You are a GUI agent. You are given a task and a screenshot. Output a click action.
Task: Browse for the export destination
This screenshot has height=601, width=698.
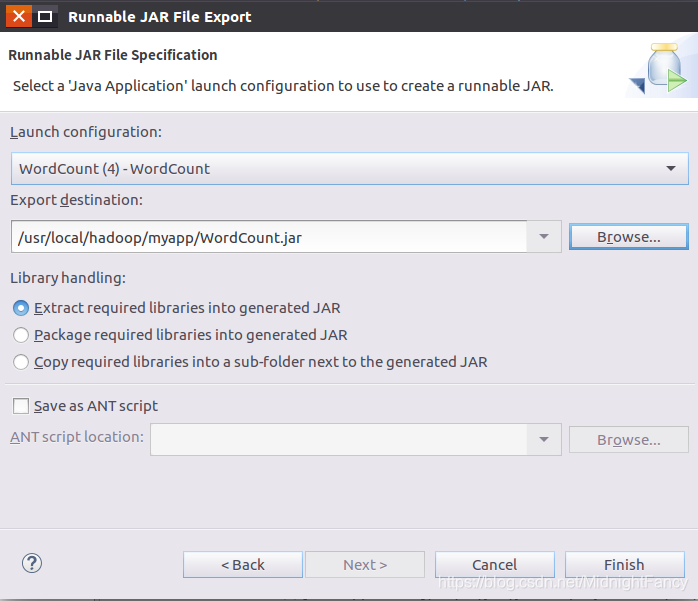coord(629,237)
